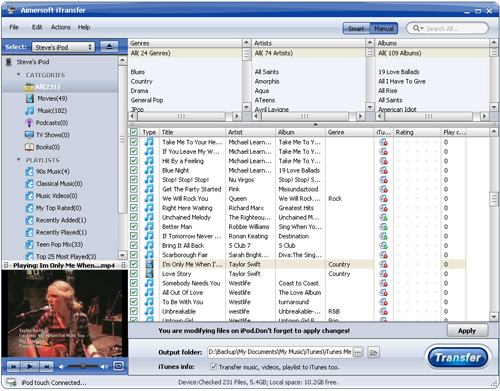Select the Music(182) category
The height and width of the screenshot is (391, 500).
tap(52, 111)
